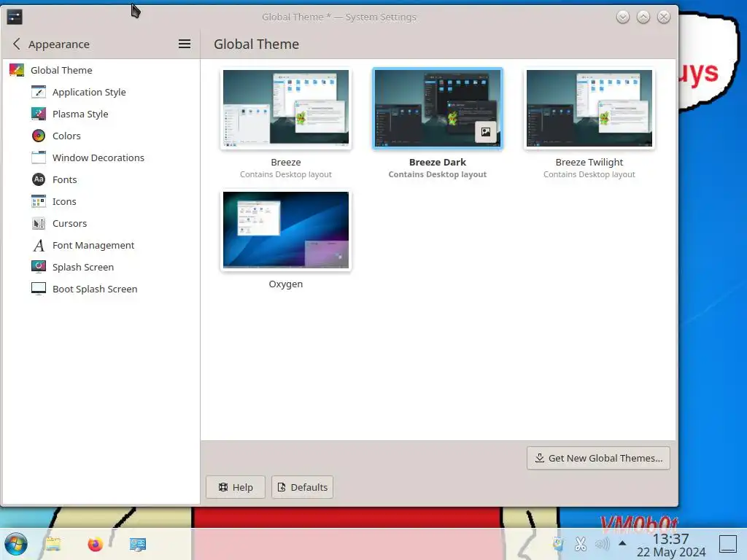Open Firefox from the taskbar
The image size is (747, 560).
point(96,544)
